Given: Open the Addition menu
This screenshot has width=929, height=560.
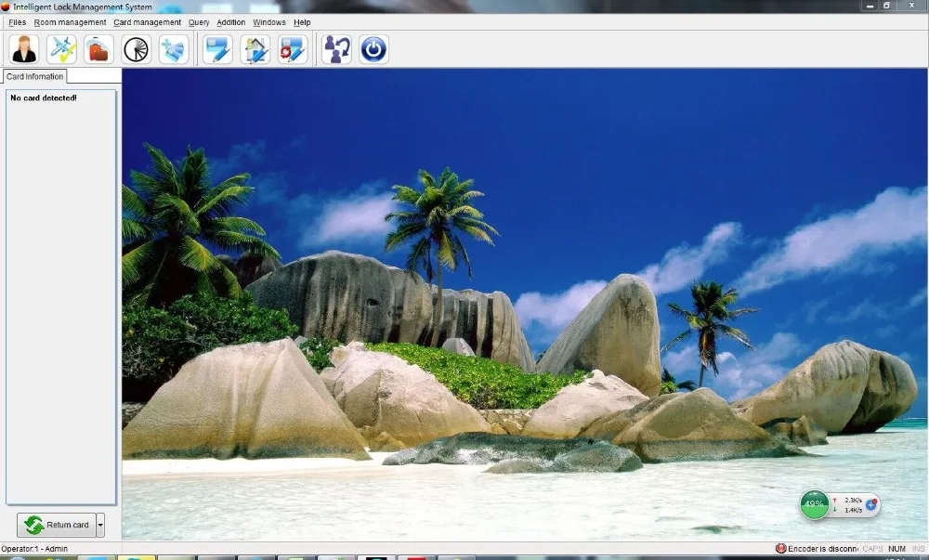Looking at the screenshot, I should coord(231,22).
